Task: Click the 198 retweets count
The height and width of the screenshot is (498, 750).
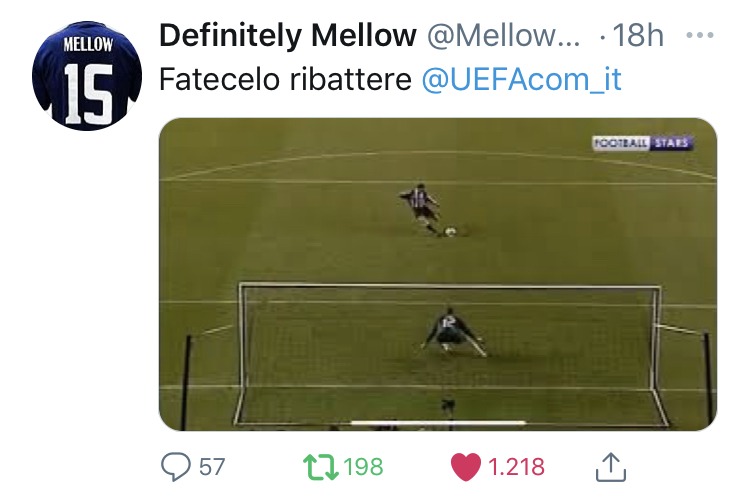Action: 361,467
